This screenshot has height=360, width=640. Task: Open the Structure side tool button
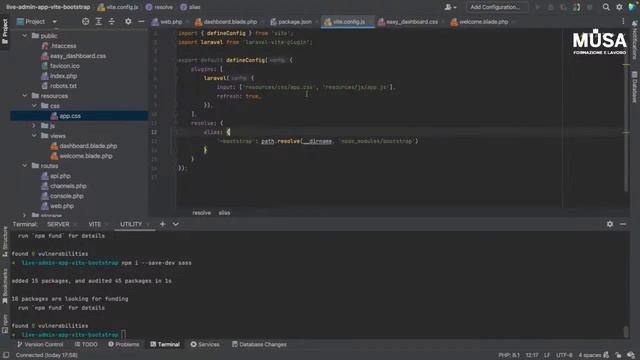(5, 242)
